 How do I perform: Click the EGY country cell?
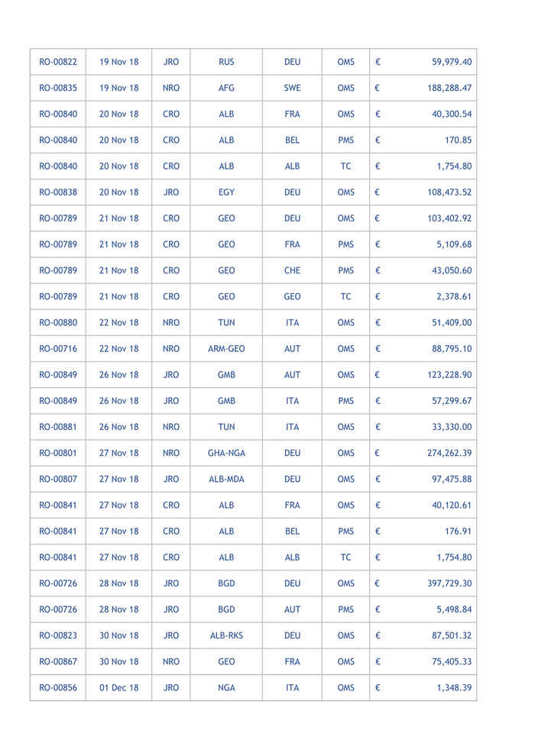226,192
